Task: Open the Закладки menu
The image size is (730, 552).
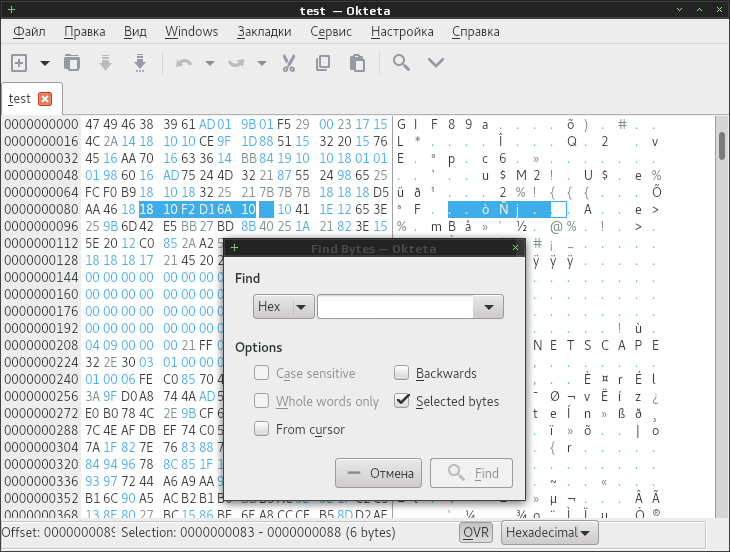Action: 264,32
